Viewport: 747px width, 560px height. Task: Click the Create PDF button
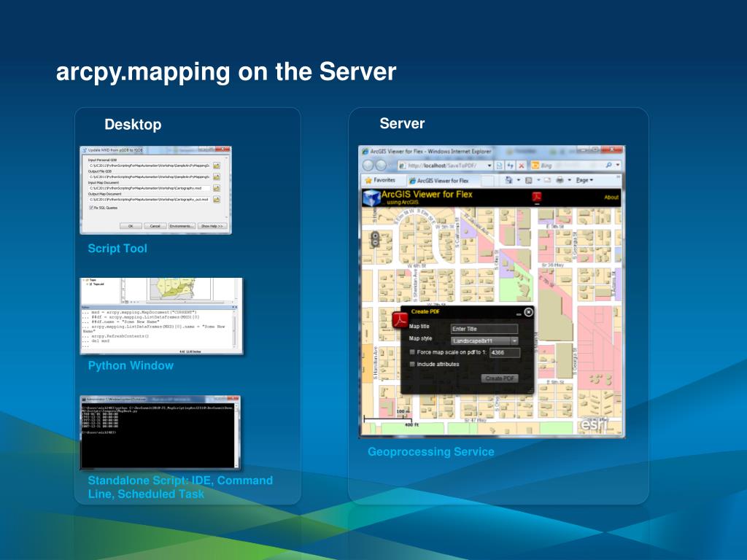pos(500,378)
